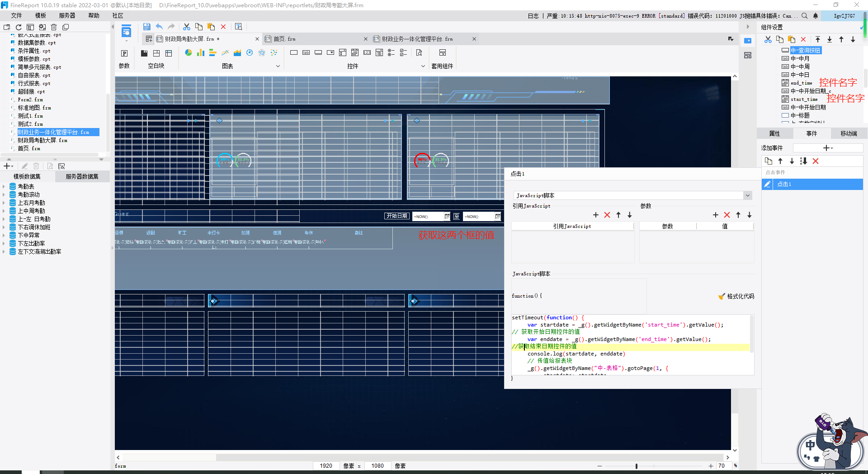The image size is (868, 474).
Task: Click the canvas zoom slider handle
Action: (x=637, y=466)
